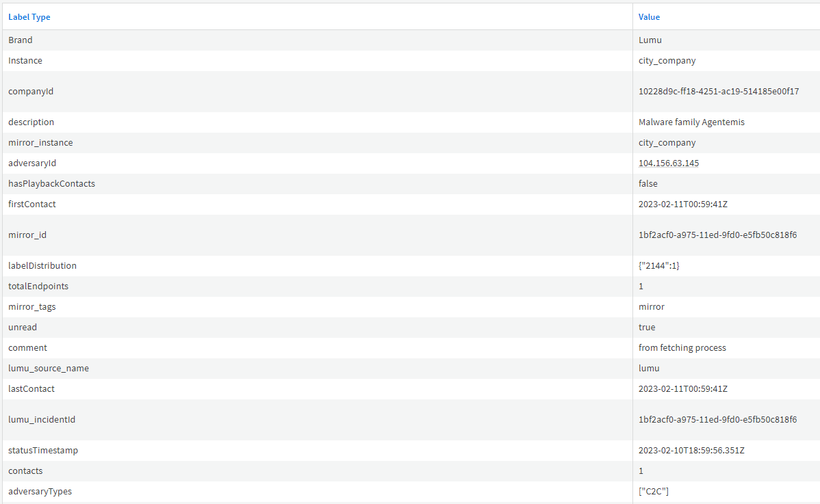
Task: Click the description label cell
Action: tap(31, 122)
